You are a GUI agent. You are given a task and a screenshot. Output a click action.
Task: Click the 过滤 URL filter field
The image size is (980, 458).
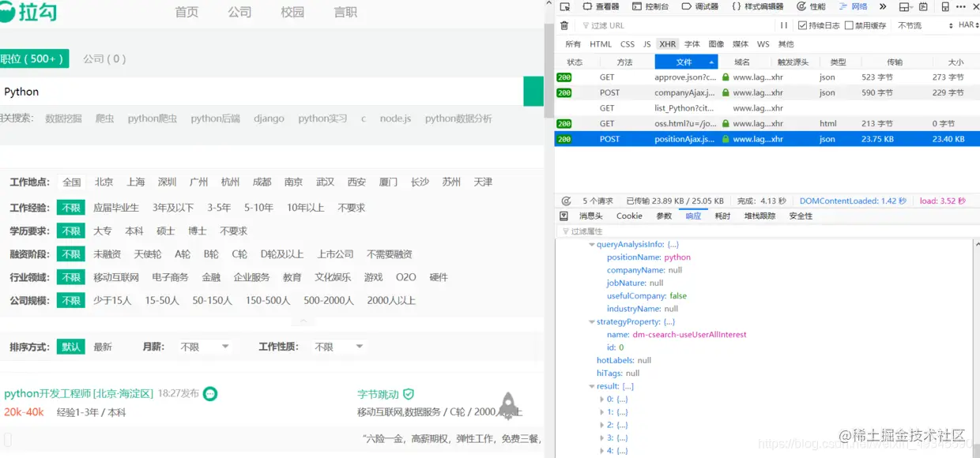pos(676,25)
